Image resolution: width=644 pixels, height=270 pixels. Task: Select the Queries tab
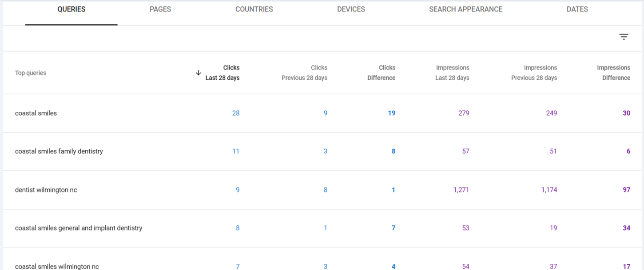[72, 9]
